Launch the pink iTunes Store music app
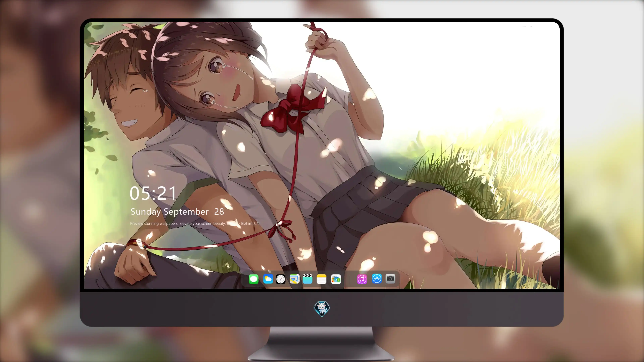 362,279
